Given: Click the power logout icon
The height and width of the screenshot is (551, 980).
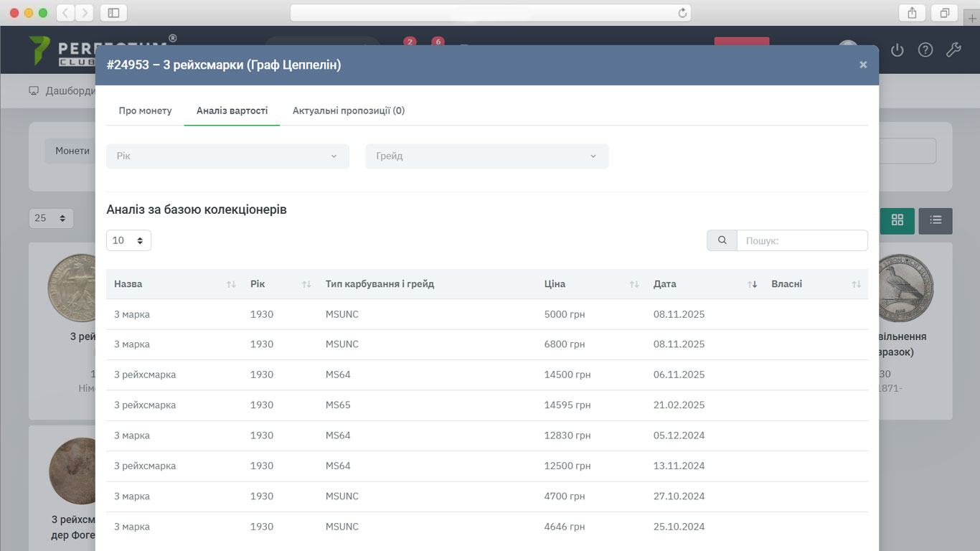Looking at the screenshot, I should coord(897,50).
